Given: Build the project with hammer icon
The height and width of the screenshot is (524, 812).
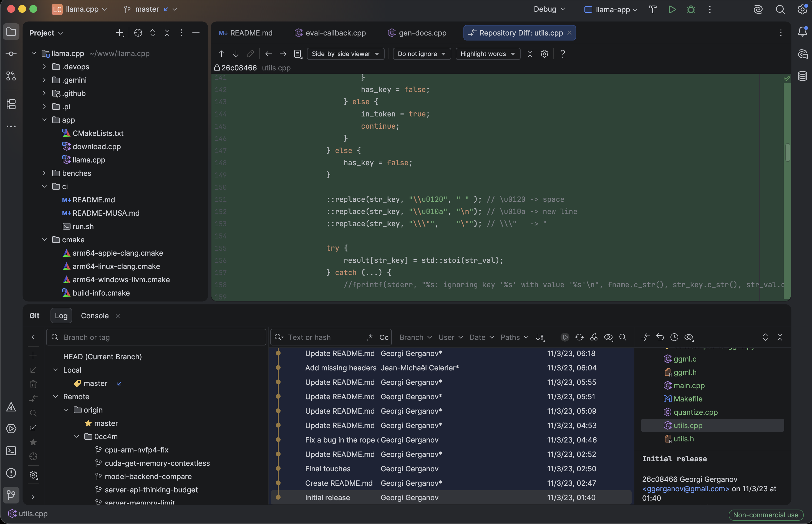Looking at the screenshot, I should (653, 9).
